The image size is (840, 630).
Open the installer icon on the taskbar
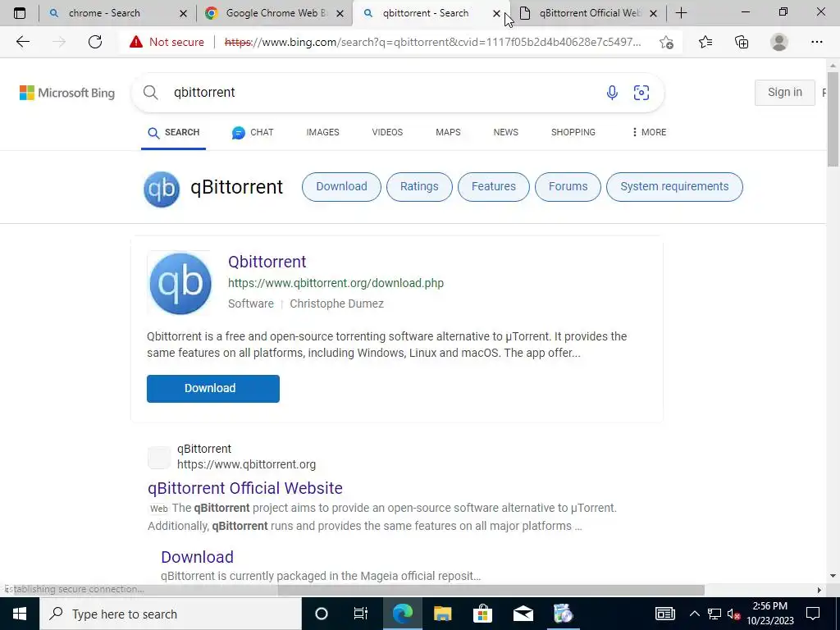point(563,614)
